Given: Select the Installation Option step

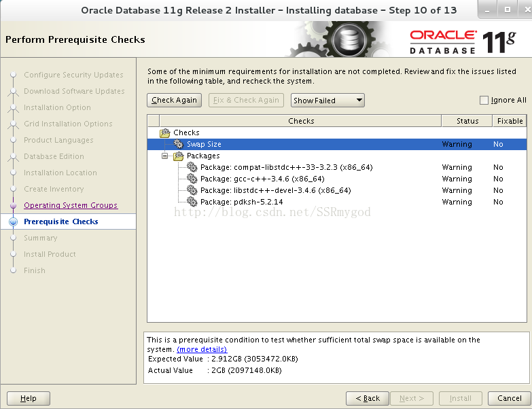Looking at the screenshot, I should (57, 108).
